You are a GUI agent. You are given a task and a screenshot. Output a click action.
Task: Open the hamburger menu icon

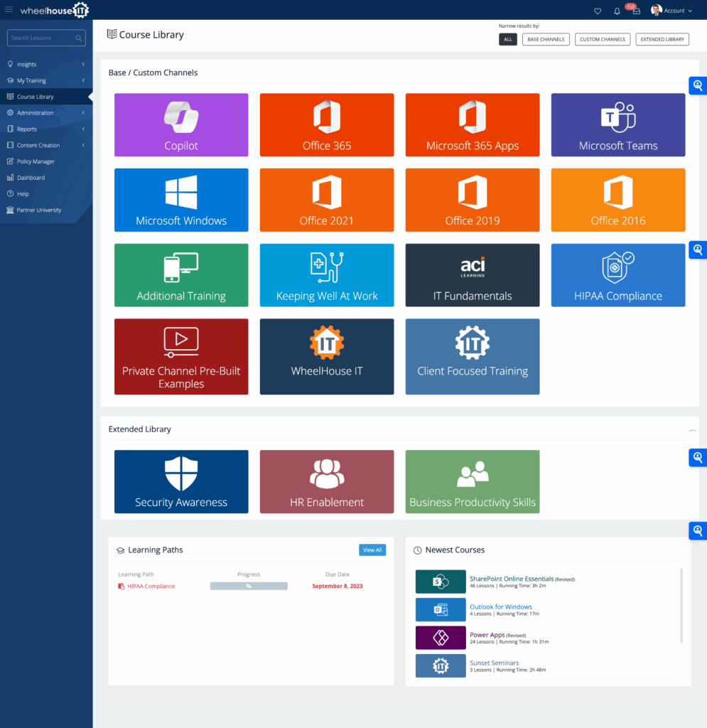9,9
